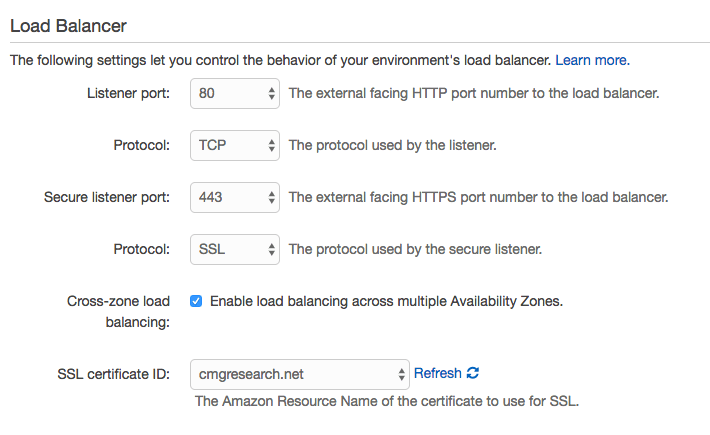This screenshot has width=710, height=435.
Task: Toggle the Cross-zone load balancing checkbox
Action: (196, 301)
